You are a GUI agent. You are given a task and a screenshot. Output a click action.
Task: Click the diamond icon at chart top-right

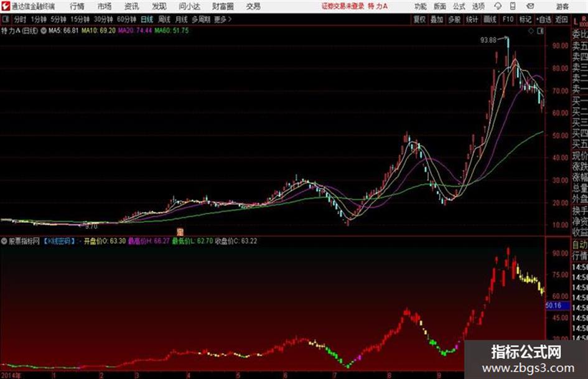pos(531,31)
